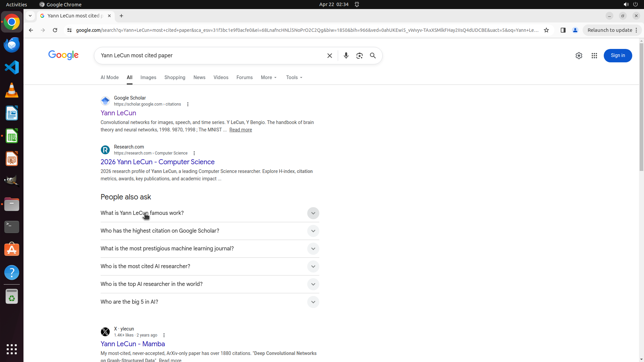Clear the search box with X icon
The width and height of the screenshot is (644, 362).
tap(329, 56)
